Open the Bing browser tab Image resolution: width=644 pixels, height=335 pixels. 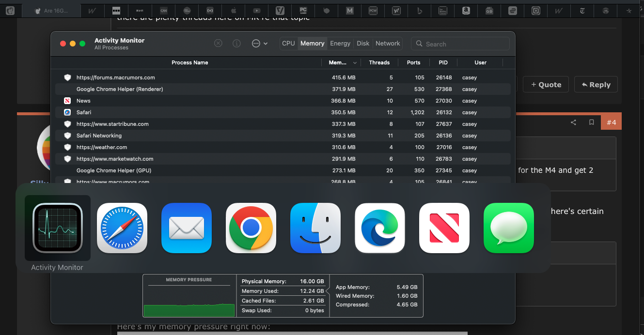coord(419,10)
